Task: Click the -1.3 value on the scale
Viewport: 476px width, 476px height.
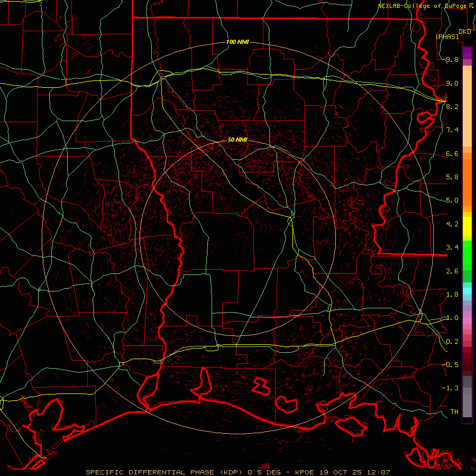Action: point(450,388)
